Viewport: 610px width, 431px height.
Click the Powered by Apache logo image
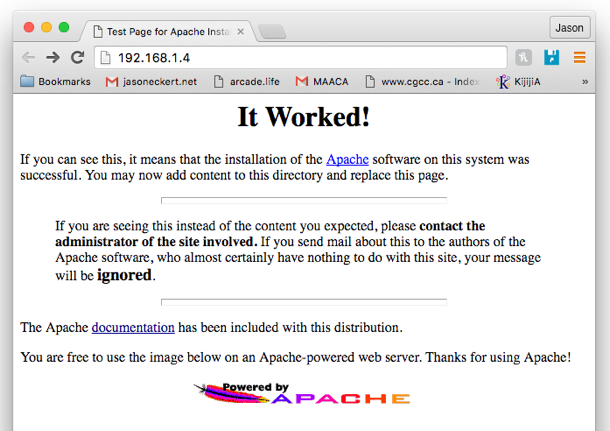coord(302,394)
